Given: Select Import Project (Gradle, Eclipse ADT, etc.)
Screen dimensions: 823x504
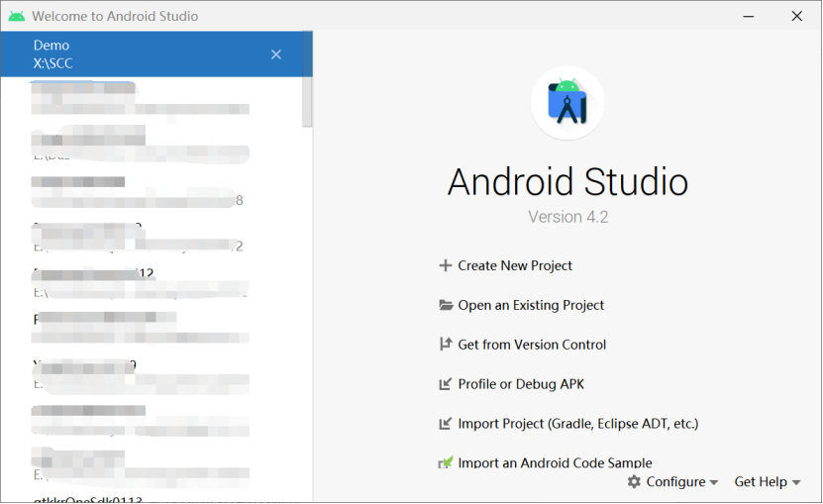Looking at the screenshot, I should coord(578,424).
